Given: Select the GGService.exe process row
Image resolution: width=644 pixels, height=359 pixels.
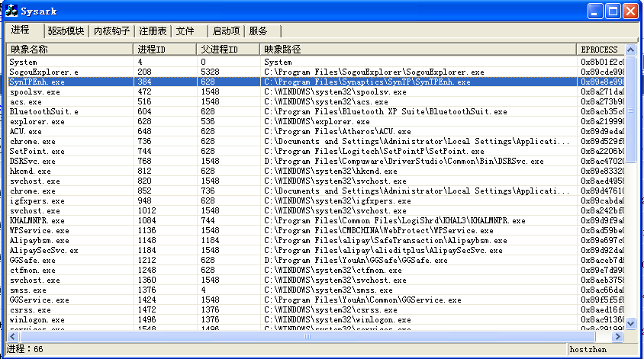Looking at the screenshot, I should 316,300.
